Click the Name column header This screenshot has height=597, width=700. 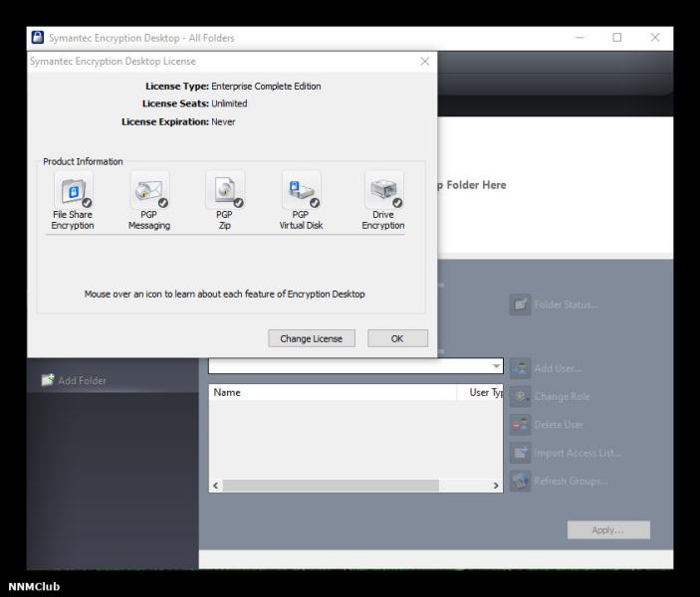[333, 392]
